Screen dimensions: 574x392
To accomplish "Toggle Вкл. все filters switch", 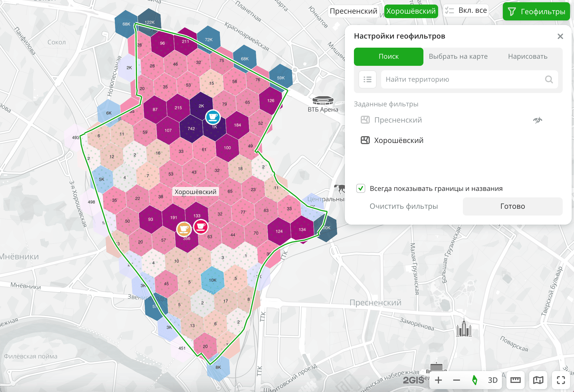I will click(466, 11).
